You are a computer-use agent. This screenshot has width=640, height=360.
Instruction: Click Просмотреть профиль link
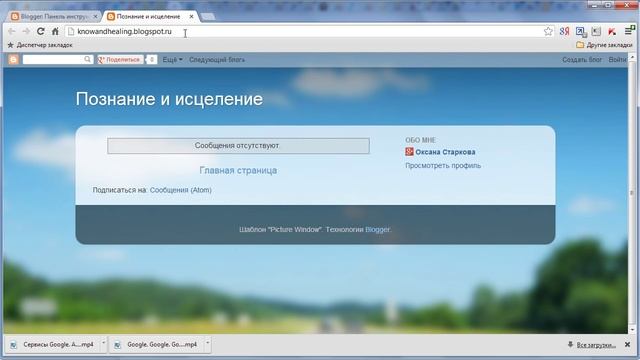click(x=443, y=165)
